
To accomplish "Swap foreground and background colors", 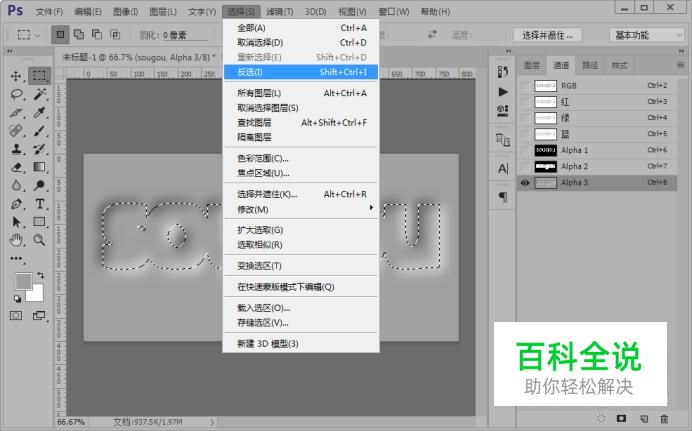I will click(41, 275).
